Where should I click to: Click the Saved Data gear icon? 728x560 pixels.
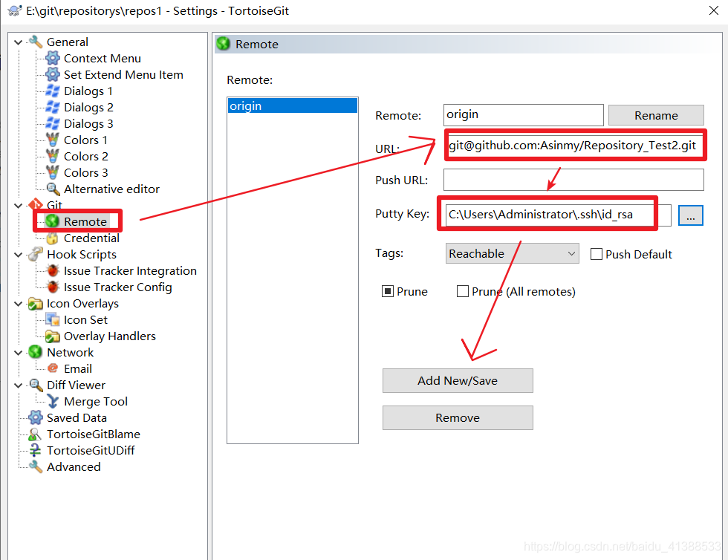click(x=36, y=417)
